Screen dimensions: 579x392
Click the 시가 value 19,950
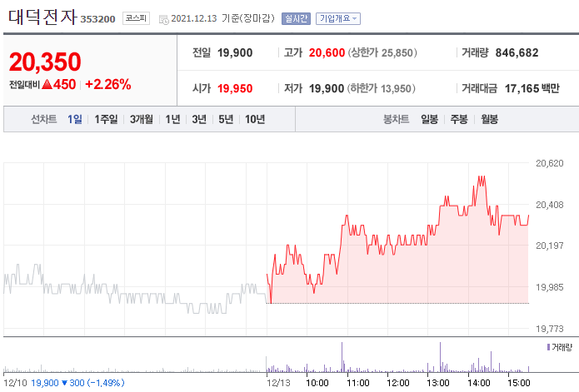[235, 88]
